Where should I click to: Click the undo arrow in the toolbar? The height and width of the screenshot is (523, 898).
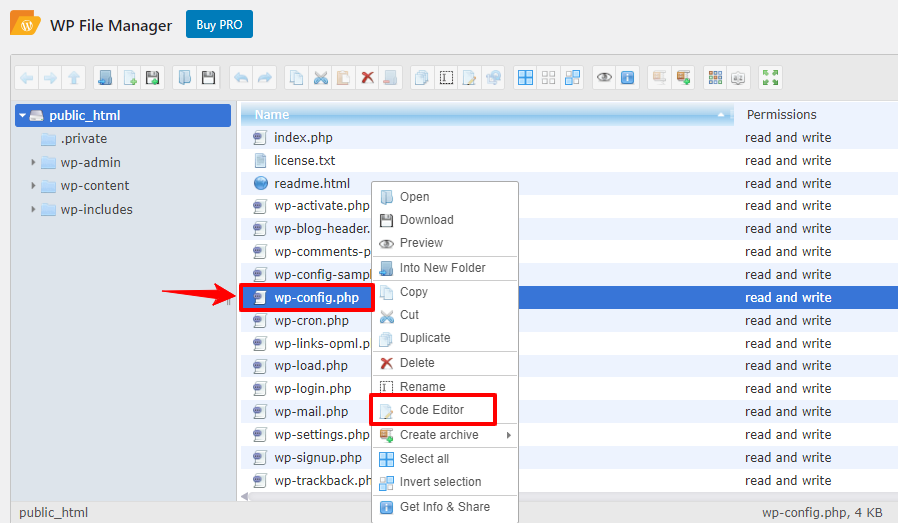pyautogui.click(x=240, y=77)
